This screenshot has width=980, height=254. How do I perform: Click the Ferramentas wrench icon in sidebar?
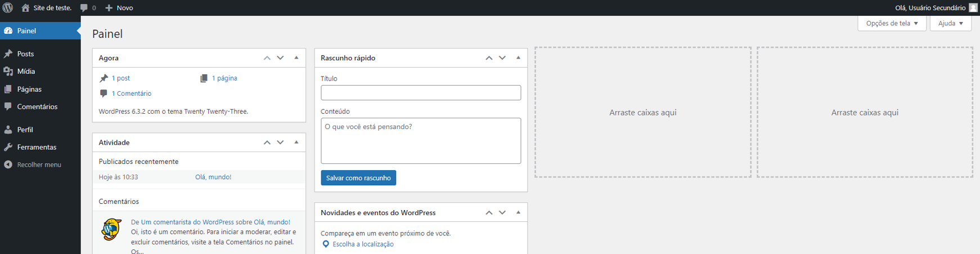coord(8,147)
